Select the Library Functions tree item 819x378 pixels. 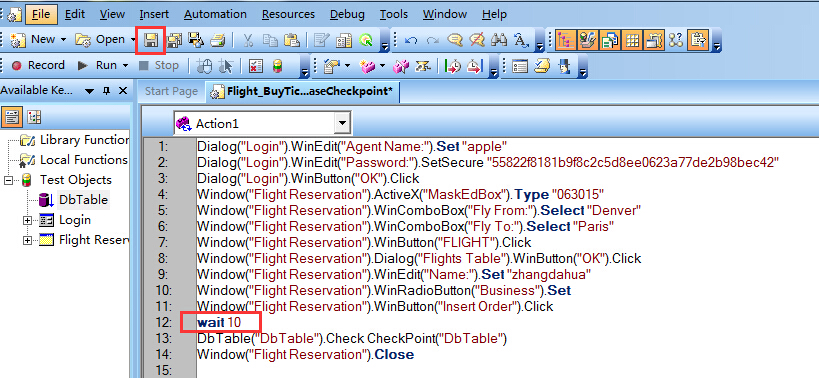click(x=84, y=140)
